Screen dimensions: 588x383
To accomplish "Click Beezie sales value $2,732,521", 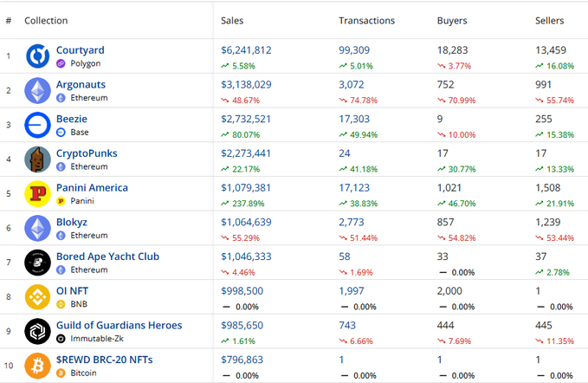I will [246, 119].
